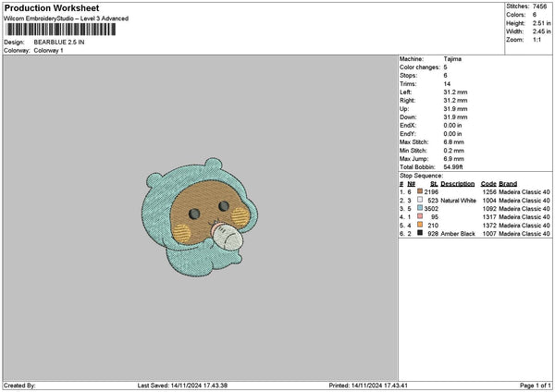Select the Amber Black color swatch

[421, 233]
